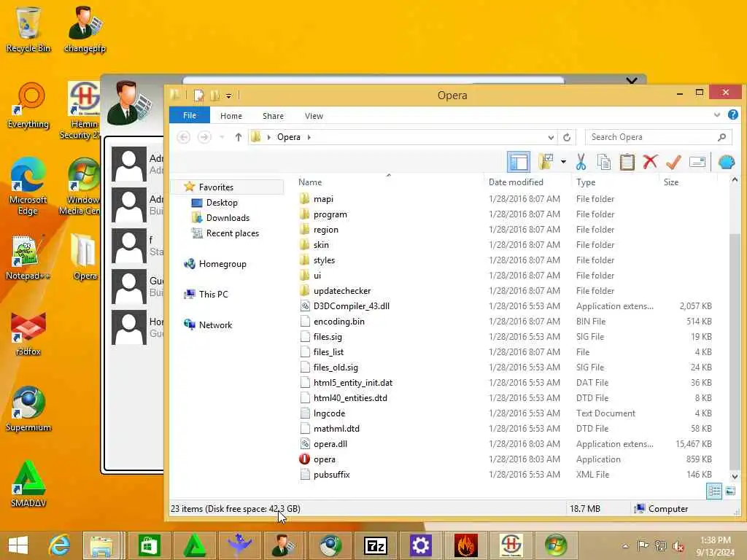Select the lngcode text document
Viewport: 747px width, 560px height.
pos(329,413)
